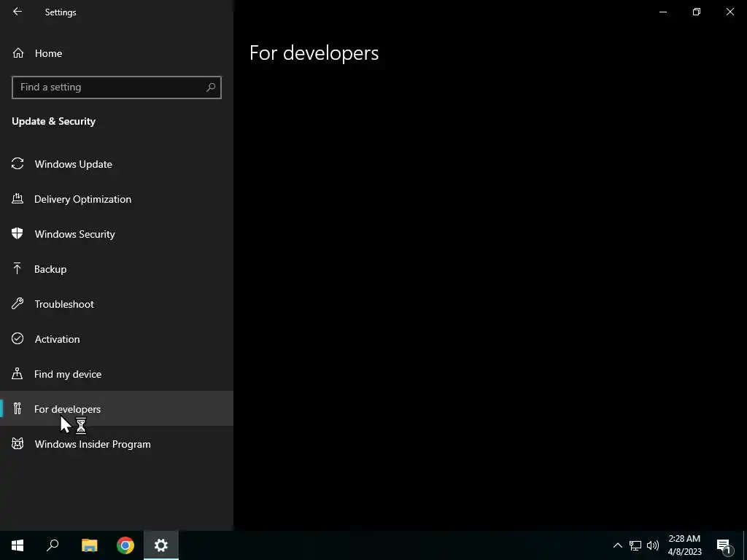Image resolution: width=747 pixels, height=560 pixels.
Task: Click the Find a setting search box
Action: (x=116, y=87)
